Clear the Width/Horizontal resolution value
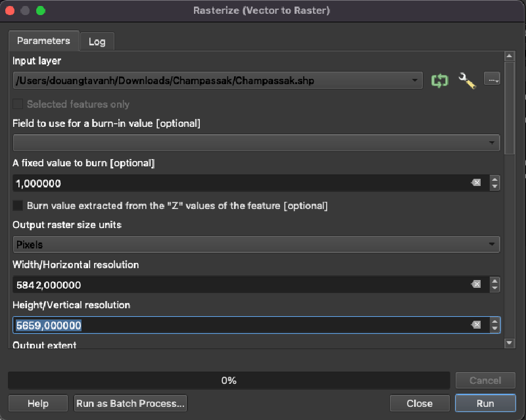This screenshot has height=420, width=526. (476, 284)
